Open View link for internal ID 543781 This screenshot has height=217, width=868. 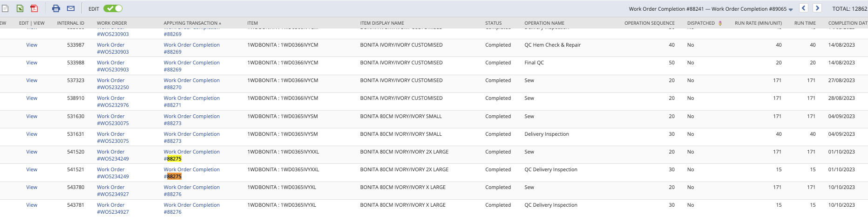click(x=32, y=205)
